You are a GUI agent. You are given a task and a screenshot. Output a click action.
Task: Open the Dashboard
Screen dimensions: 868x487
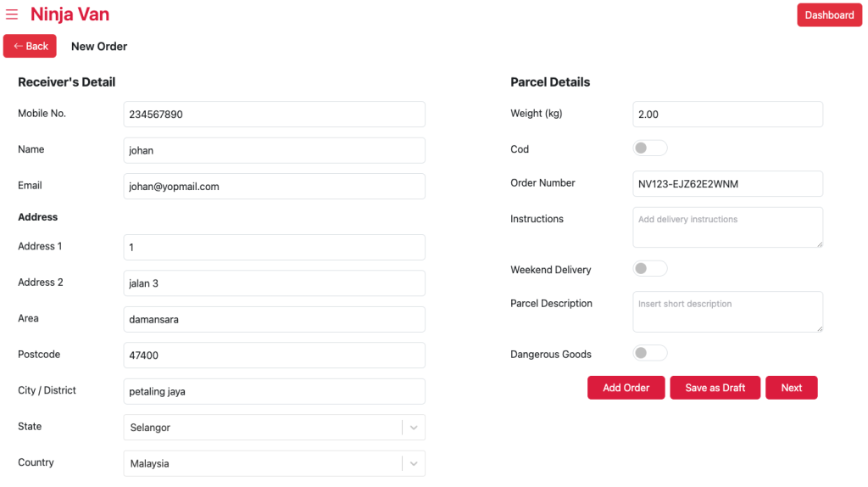pyautogui.click(x=829, y=15)
